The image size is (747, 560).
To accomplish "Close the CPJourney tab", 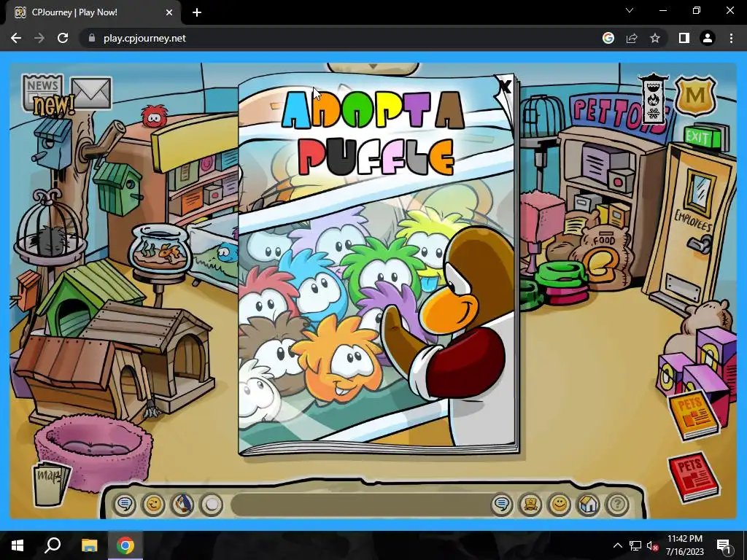I will (169, 13).
